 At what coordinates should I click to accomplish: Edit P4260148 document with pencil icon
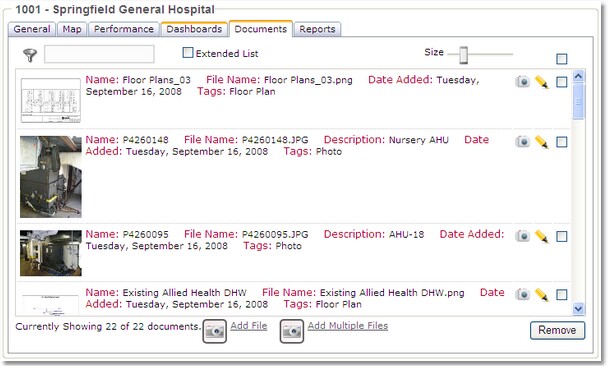pos(542,142)
